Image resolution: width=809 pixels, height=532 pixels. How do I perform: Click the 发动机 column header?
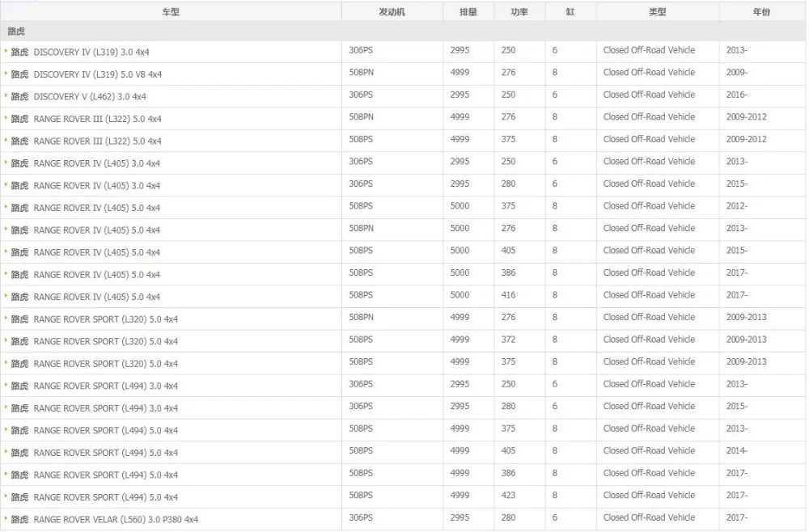392,12
